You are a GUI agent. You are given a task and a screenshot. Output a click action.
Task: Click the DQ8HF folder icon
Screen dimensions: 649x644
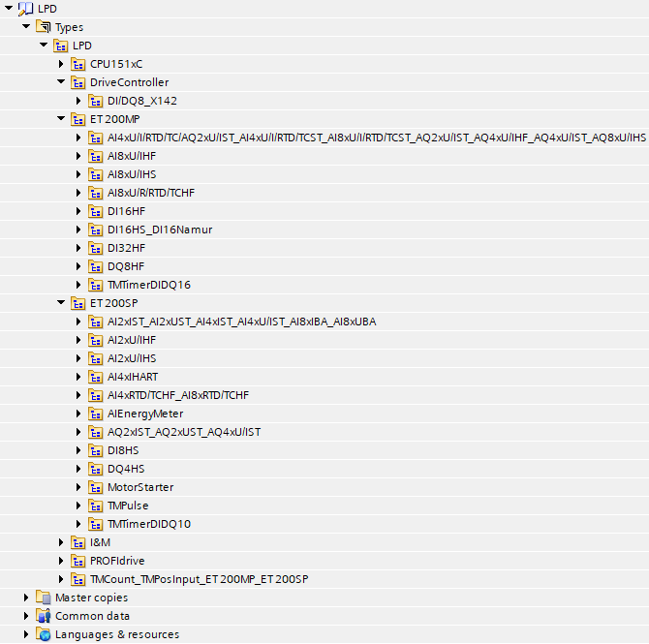(96, 266)
